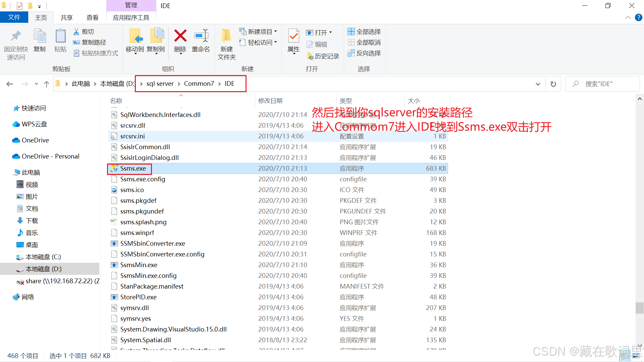Click the refresh button beside address bar
The height and width of the screenshot is (362, 644).
pos(553,84)
